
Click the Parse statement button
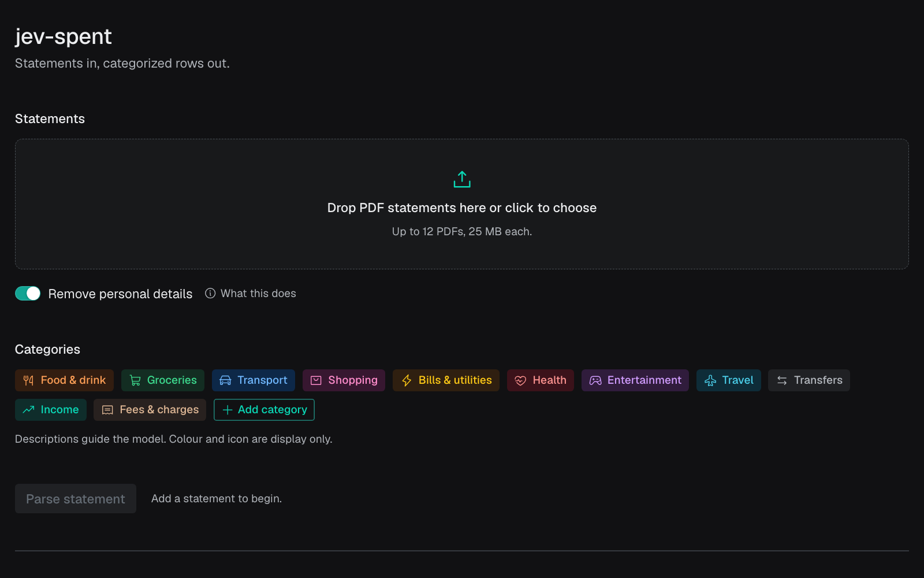pos(76,499)
